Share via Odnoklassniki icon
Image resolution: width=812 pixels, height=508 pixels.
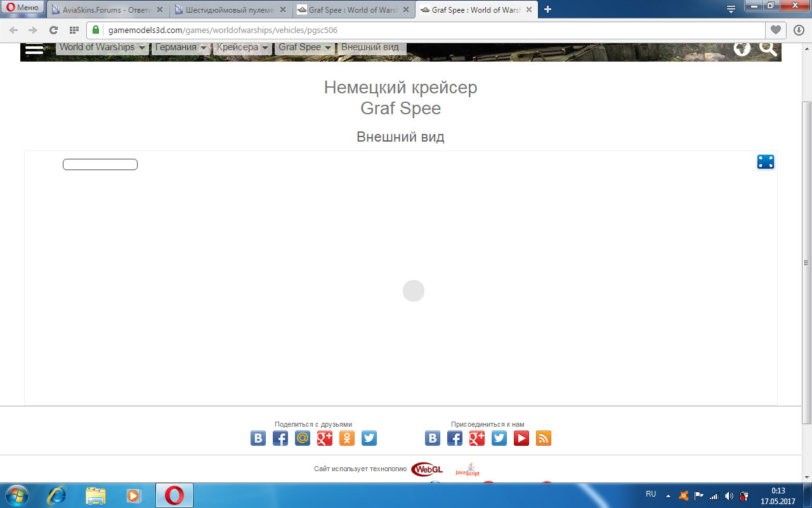click(347, 438)
